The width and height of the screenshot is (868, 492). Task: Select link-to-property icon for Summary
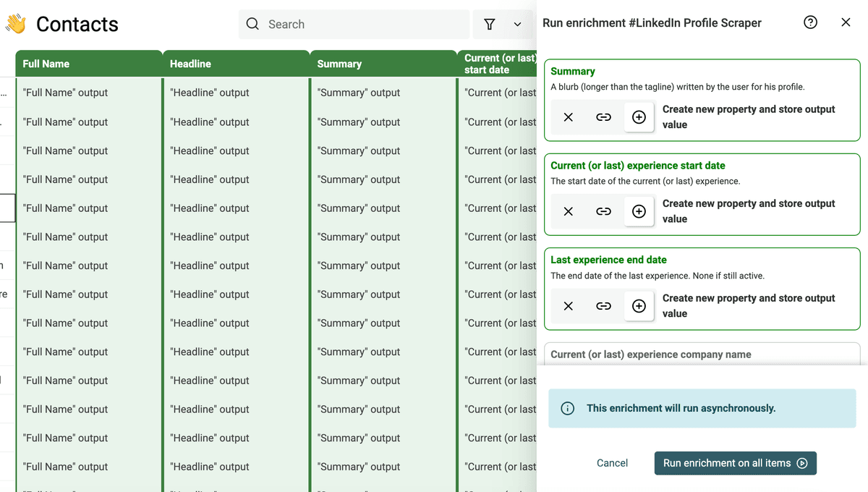pyautogui.click(x=603, y=117)
